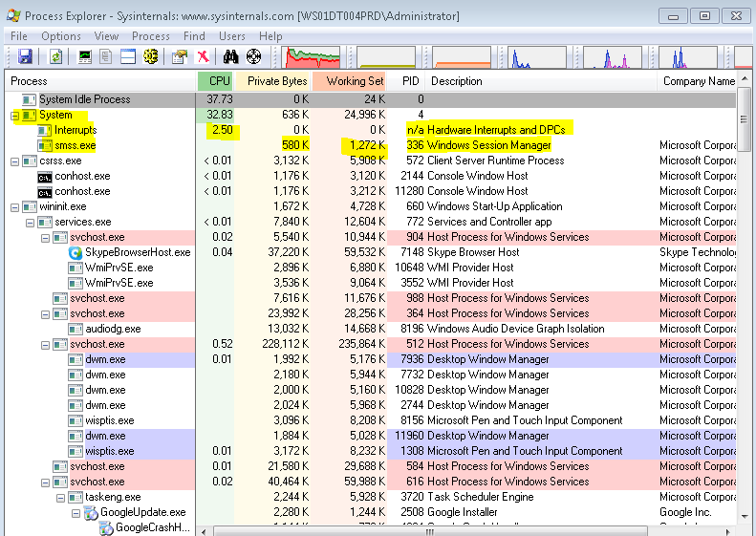Click the binoculars Find Handle icon
Image resolution: width=756 pixels, height=536 pixels.
229,57
